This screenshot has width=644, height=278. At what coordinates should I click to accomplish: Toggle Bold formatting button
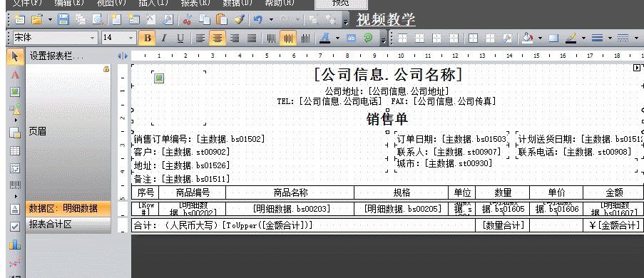(x=148, y=38)
